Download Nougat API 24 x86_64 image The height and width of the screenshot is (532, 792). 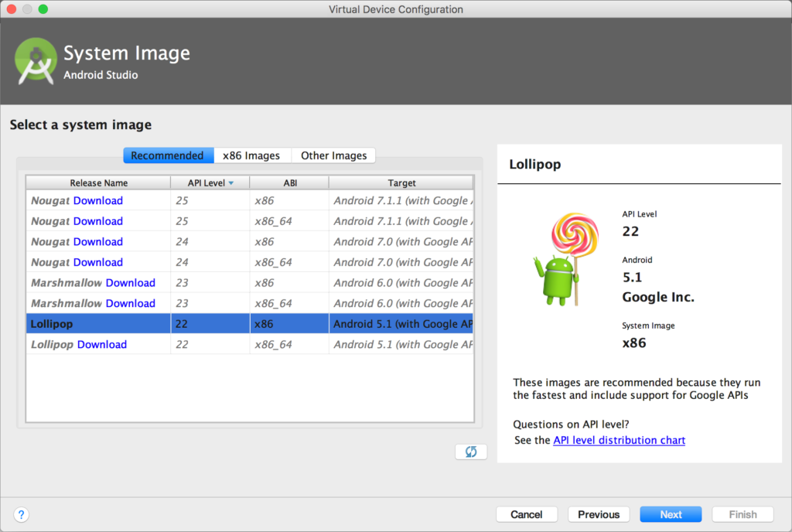(x=98, y=262)
